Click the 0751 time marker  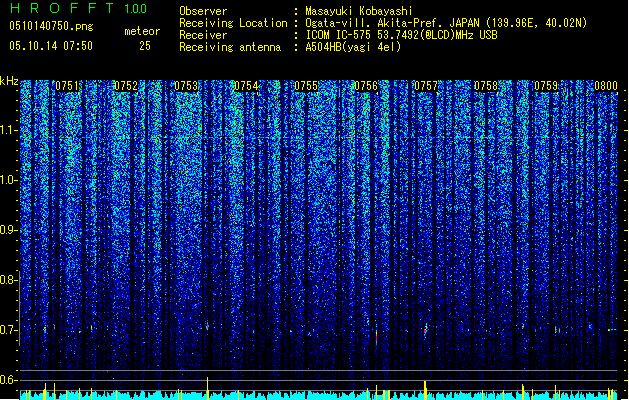[x=67, y=86]
